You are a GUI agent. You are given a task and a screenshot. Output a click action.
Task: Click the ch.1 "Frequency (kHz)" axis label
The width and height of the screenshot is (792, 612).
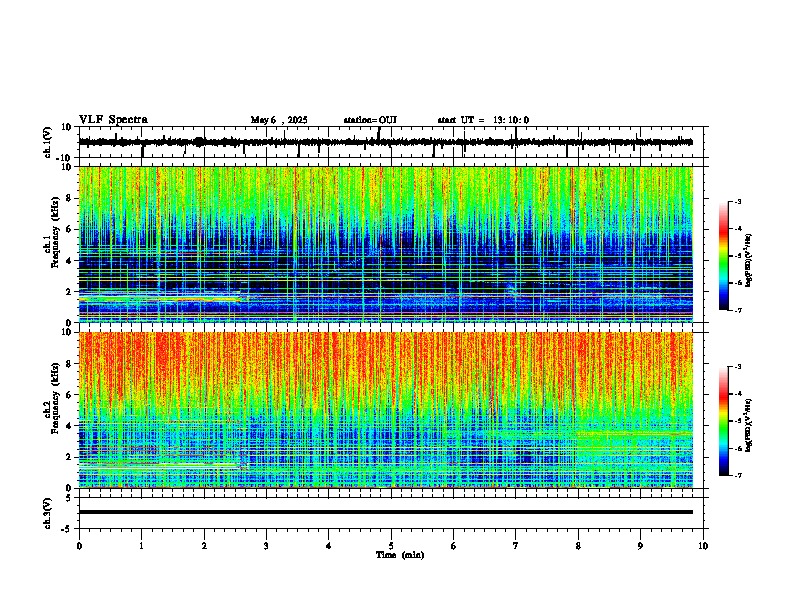click(55, 232)
